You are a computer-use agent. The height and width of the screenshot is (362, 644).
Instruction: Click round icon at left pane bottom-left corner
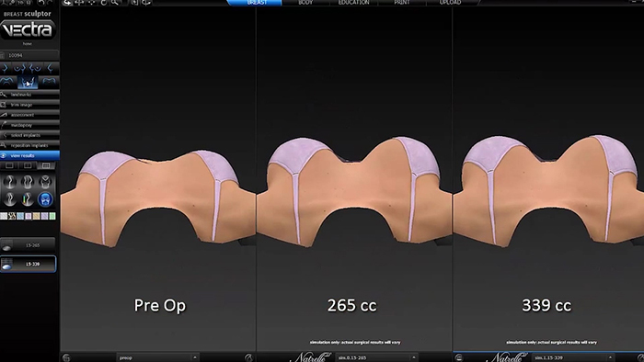[66, 357]
